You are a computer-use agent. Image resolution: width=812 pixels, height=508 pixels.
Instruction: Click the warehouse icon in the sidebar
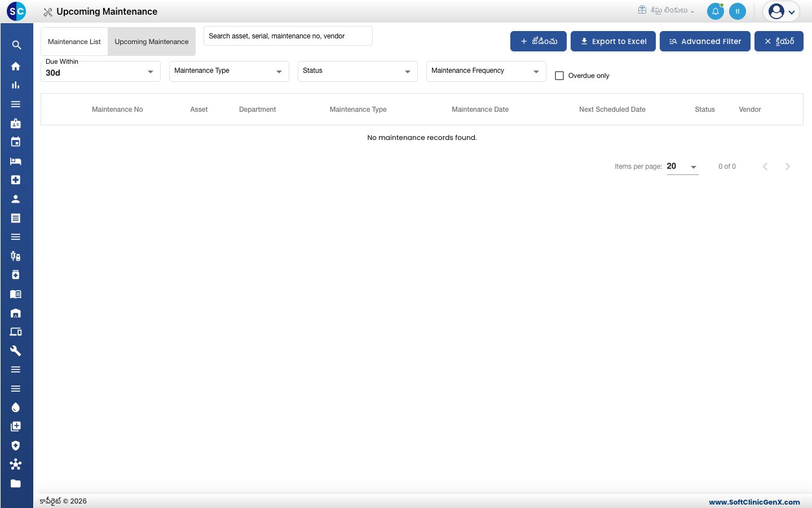tap(16, 313)
